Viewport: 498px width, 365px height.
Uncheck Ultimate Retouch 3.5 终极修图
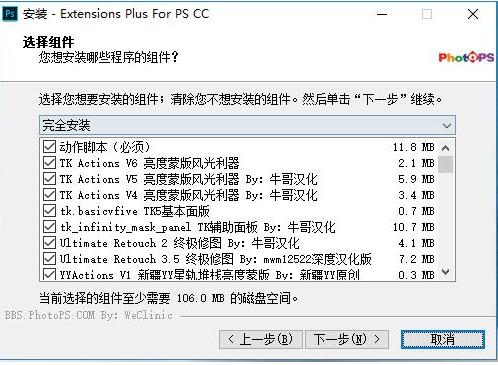tap(49, 259)
